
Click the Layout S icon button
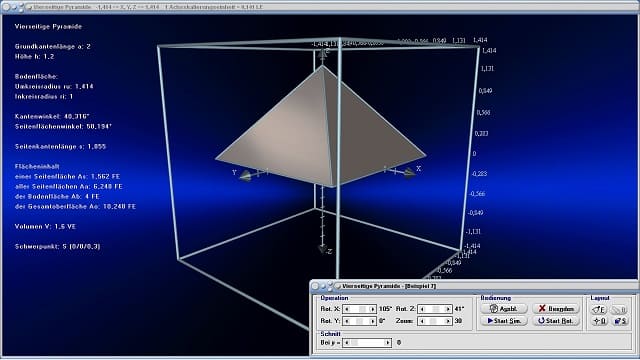click(x=620, y=321)
